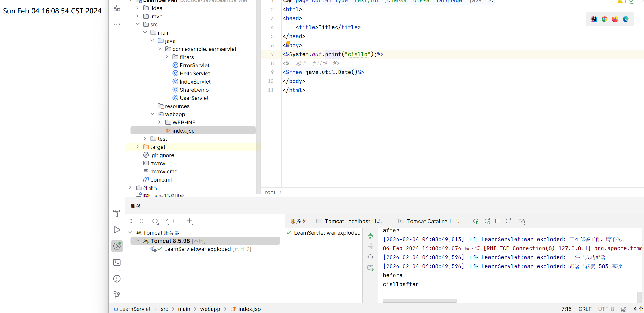The height and width of the screenshot is (313, 644).
Task: Open services tree in new tab
Action: click(x=177, y=221)
